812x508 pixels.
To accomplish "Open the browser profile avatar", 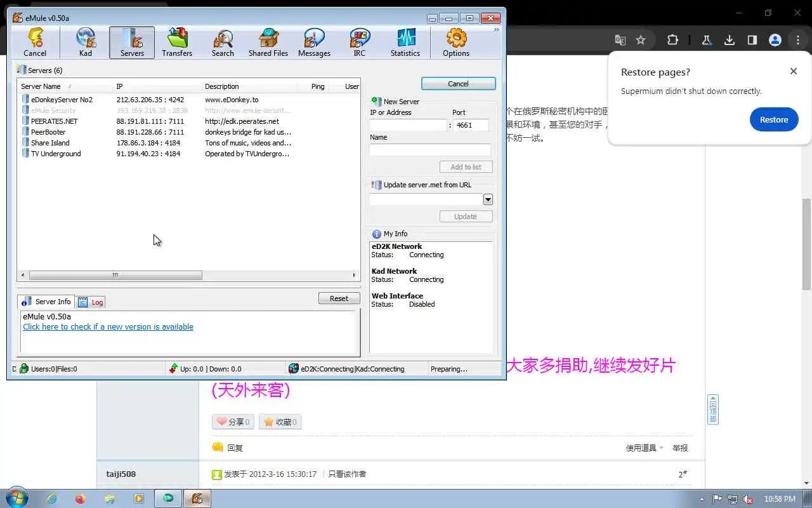I will pos(775,40).
